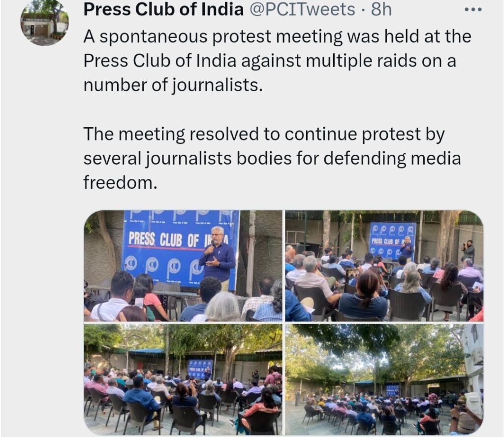The width and height of the screenshot is (504, 437).
Task: Click the paragraph about defending media freedom
Action: tap(272, 158)
